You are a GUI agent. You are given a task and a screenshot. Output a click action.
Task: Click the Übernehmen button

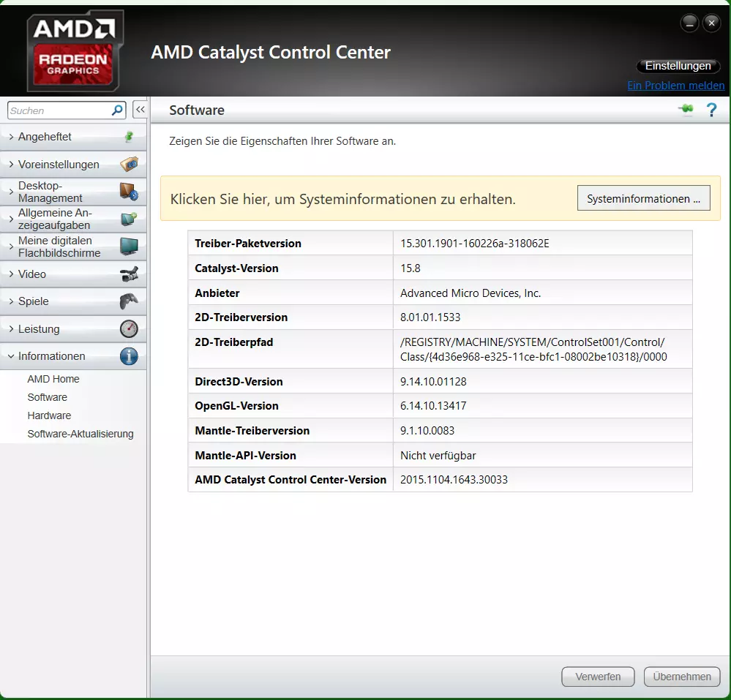[681, 677]
